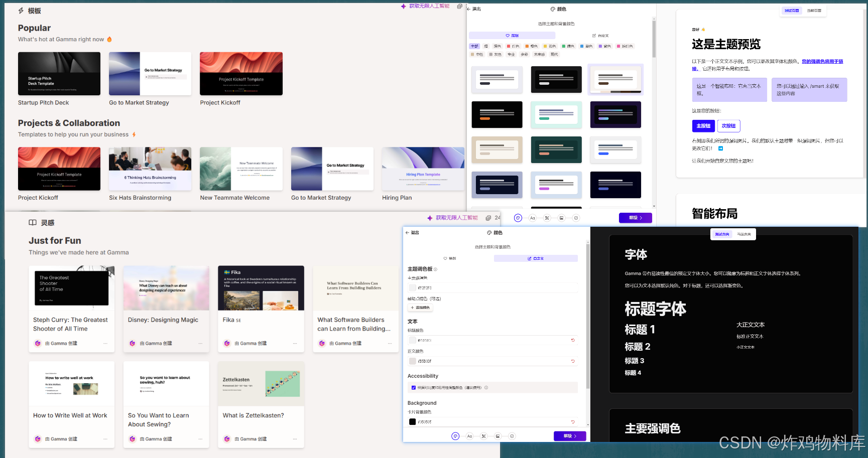868x458 pixels.
Task: Select the checkmark finish step in the lower panel footer
Action: click(x=512, y=436)
